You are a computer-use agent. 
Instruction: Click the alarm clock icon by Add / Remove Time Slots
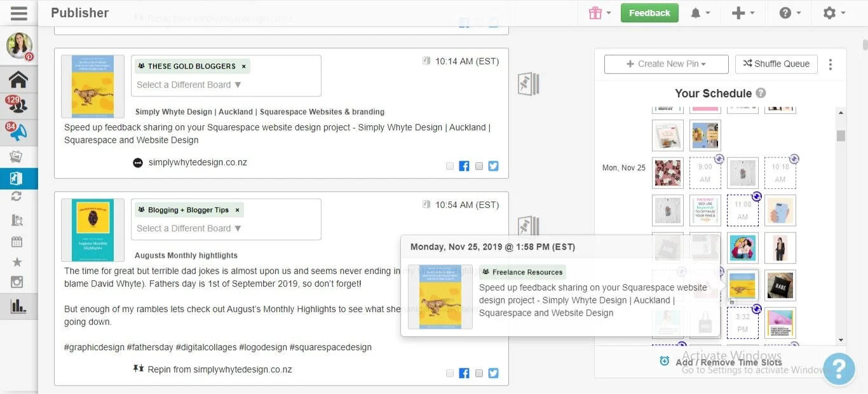coord(665,361)
